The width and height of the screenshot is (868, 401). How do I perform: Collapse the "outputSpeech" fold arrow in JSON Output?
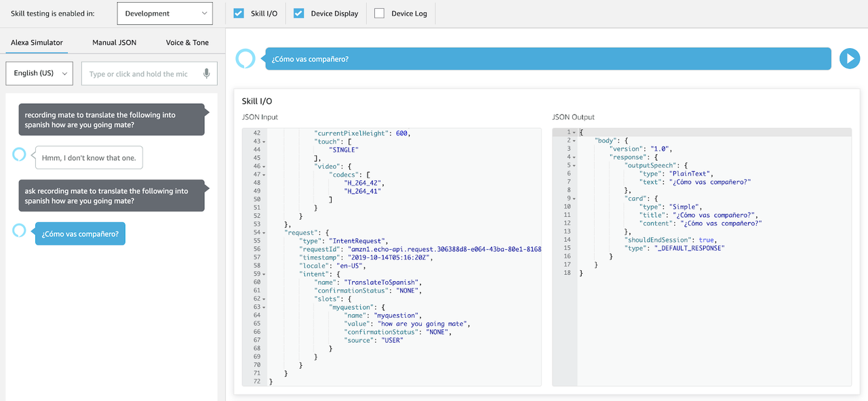tap(574, 165)
